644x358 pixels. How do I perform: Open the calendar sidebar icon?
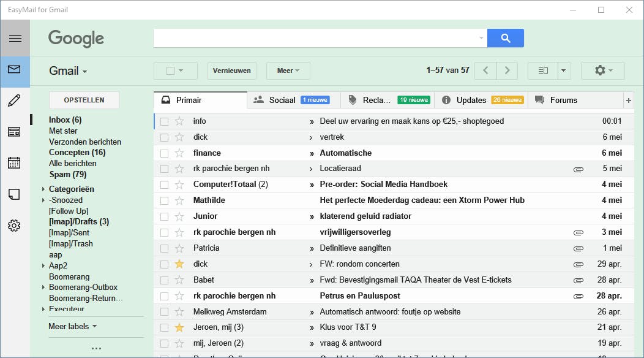[15, 163]
